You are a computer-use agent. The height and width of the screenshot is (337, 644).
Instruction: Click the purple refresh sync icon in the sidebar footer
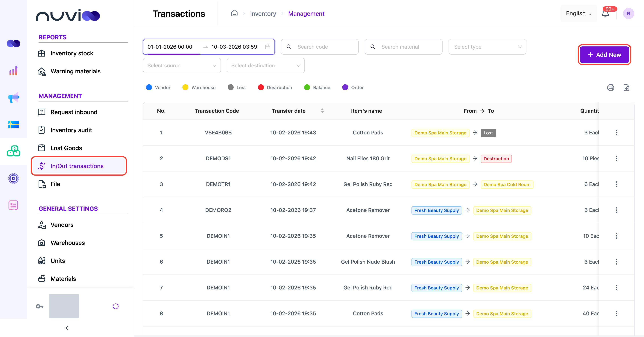tap(116, 306)
